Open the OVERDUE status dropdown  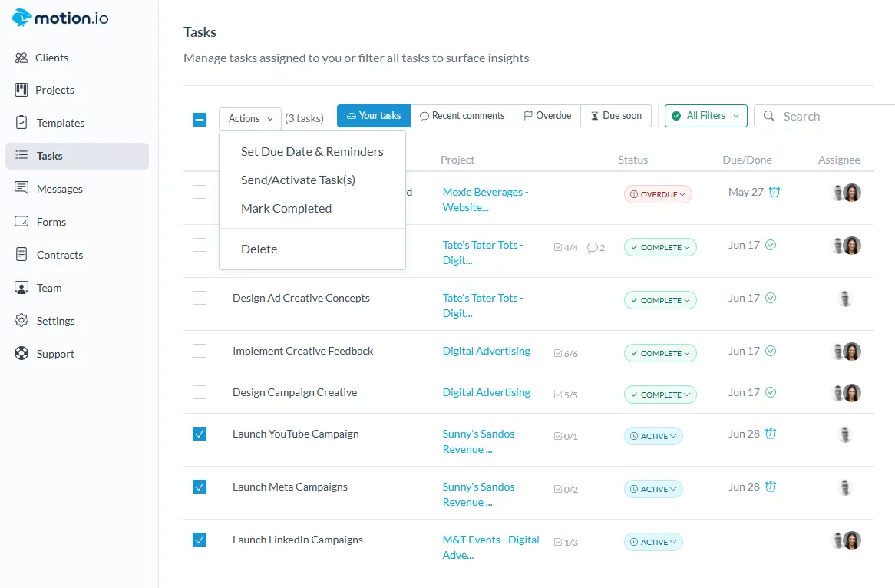[x=658, y=194]
